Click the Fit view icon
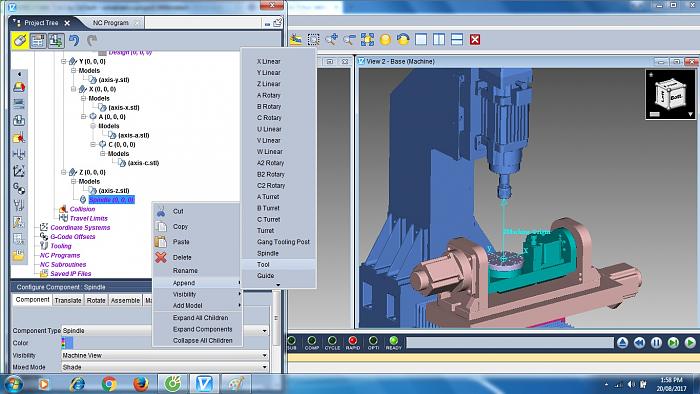The width and height of the screenshot is (700, 394). (x=367, y=40)
